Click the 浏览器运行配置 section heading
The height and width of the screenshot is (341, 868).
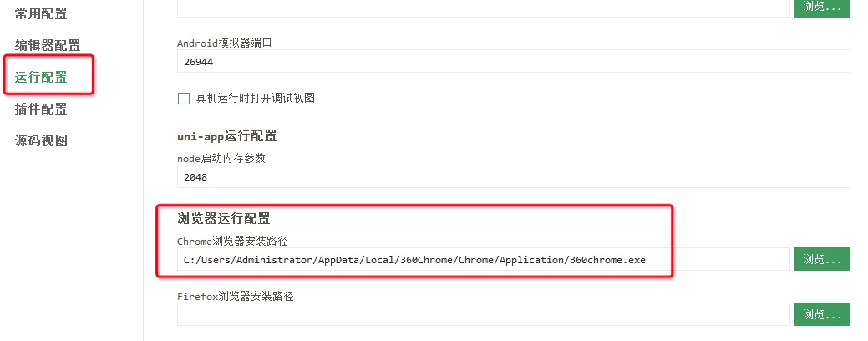click(x=224, y=219)
